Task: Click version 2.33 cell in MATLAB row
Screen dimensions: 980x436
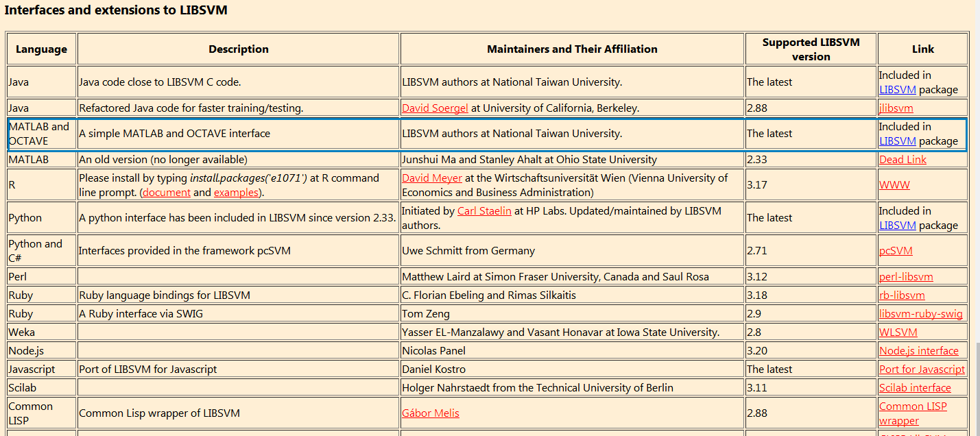Action: click(811, 159)
